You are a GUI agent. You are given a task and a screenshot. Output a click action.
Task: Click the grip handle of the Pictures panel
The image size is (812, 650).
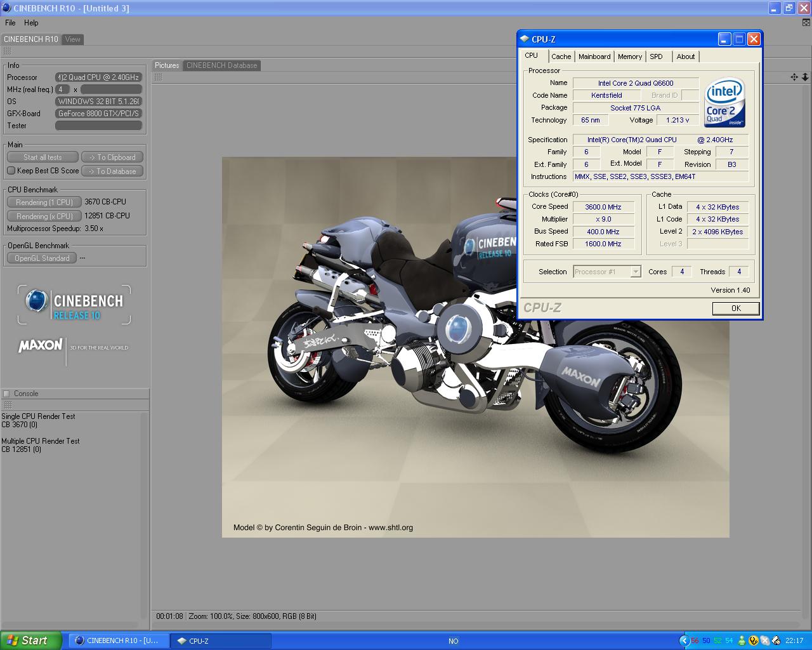pos(158,77)
